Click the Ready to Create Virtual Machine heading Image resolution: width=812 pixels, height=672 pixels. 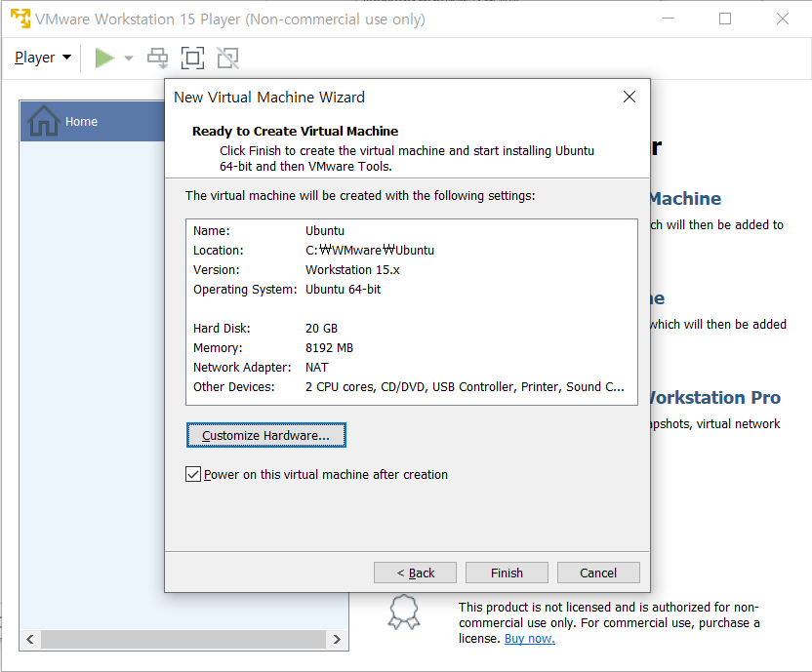[295, 131]
